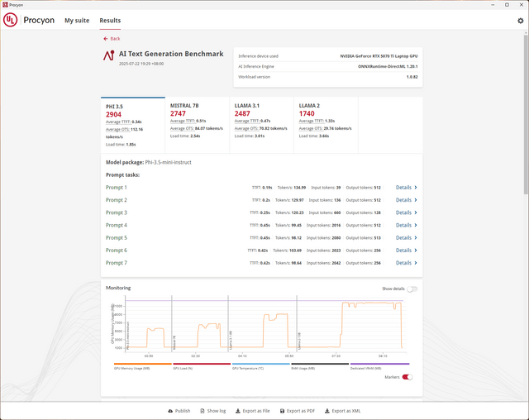
Task: Click the Publish button
Action: (179, 411)
